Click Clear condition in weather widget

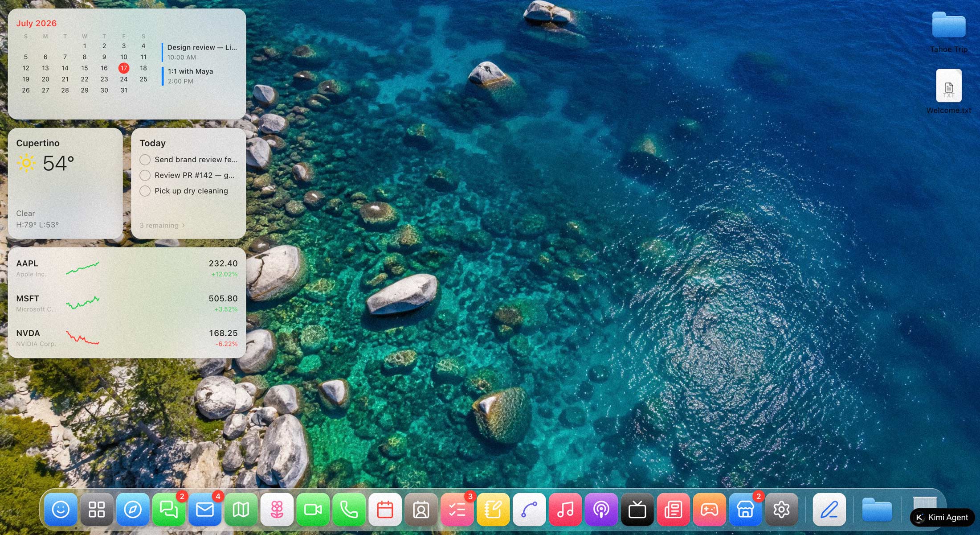point(25,214)
